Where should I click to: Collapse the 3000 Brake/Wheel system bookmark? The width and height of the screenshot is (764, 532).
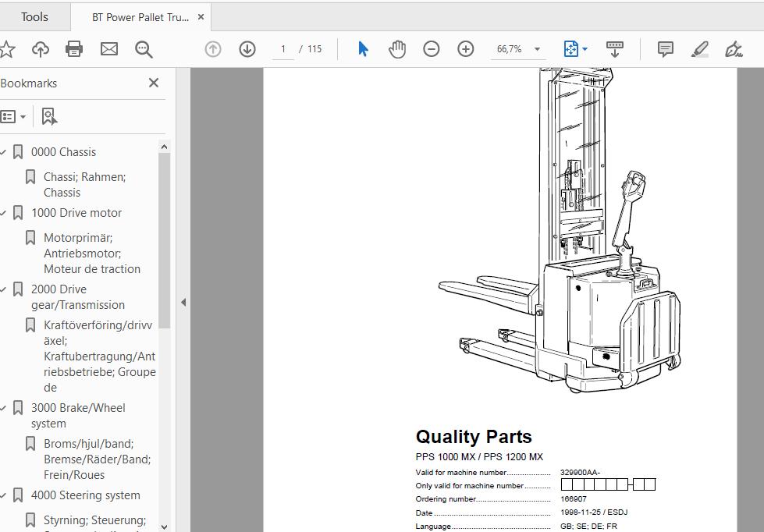[3, 408]
